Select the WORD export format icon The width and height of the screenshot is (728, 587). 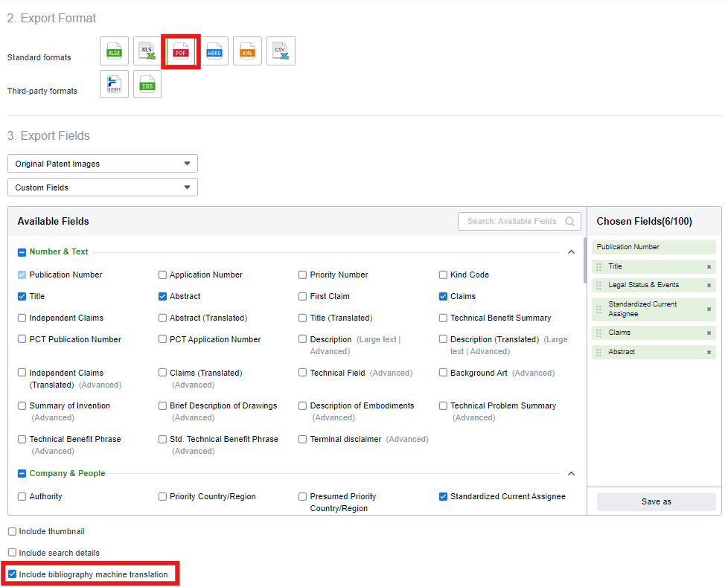coord(214,51)
